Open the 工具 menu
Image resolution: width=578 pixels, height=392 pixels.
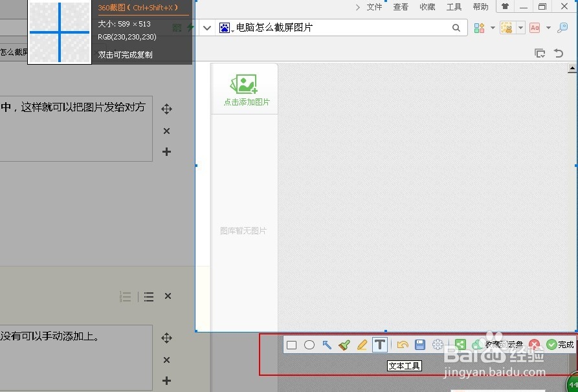click(x=454, y=7)
